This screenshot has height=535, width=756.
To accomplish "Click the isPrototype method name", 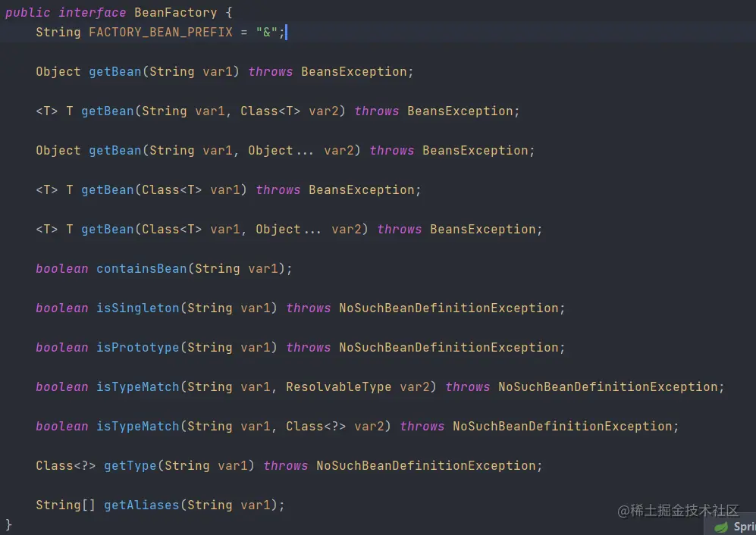I will point(138,348).
